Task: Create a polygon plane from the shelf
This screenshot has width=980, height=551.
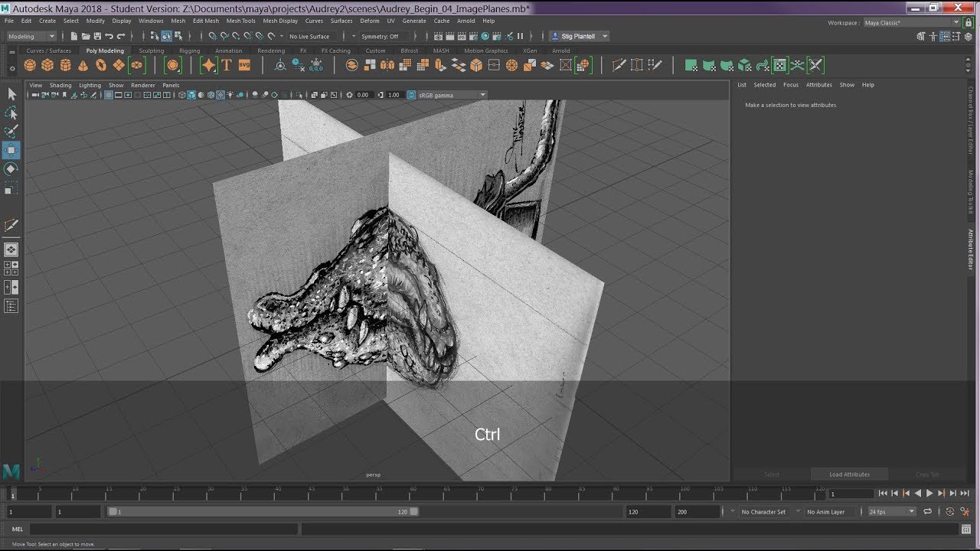Action: point(119,65)
